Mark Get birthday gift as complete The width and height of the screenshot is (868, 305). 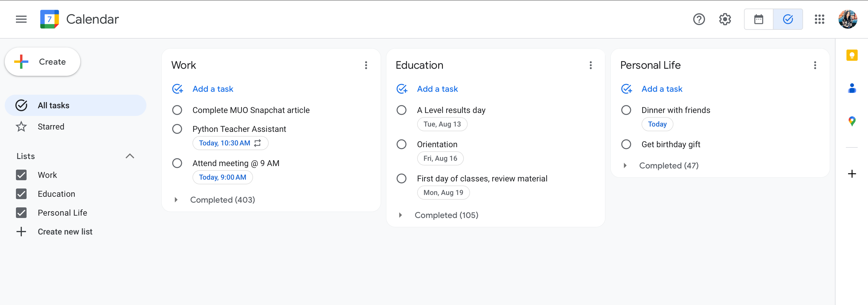click(x=626, y=145)
